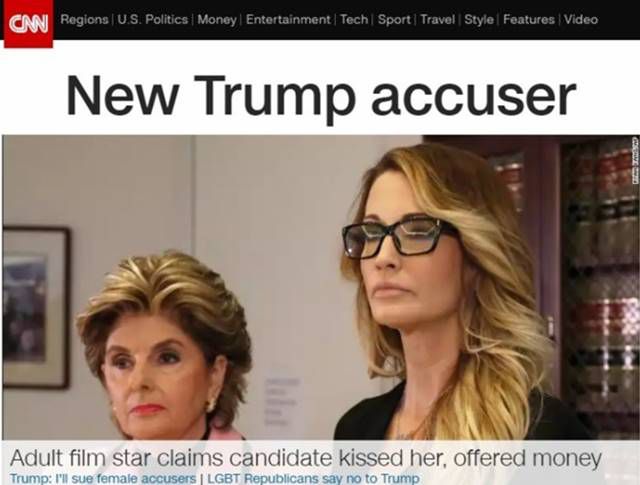This screenshot has height=485, width=640.
Task: Go to the Sport section
Action: (394, 19)
